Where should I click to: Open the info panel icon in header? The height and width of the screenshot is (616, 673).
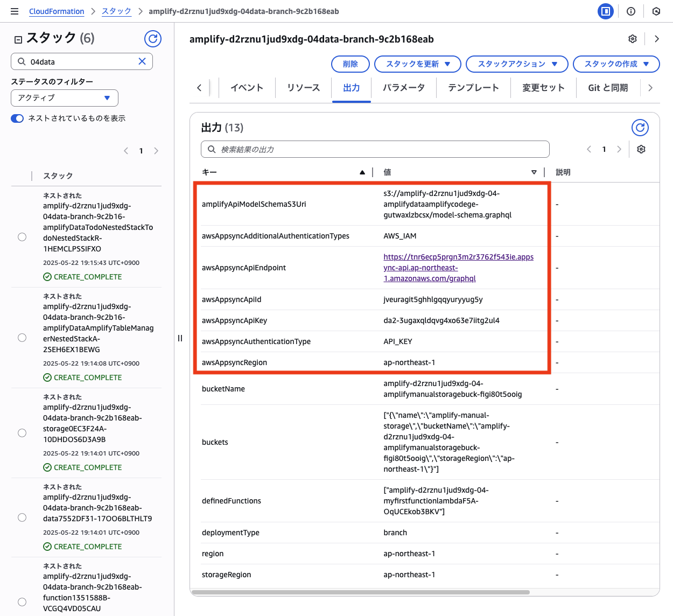pyautogui.click(x=631, y=11)
